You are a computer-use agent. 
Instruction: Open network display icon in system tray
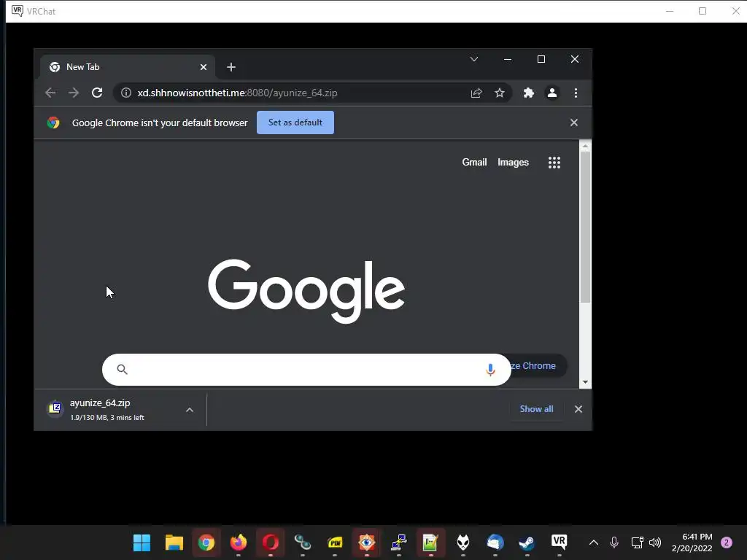(637, 542)
